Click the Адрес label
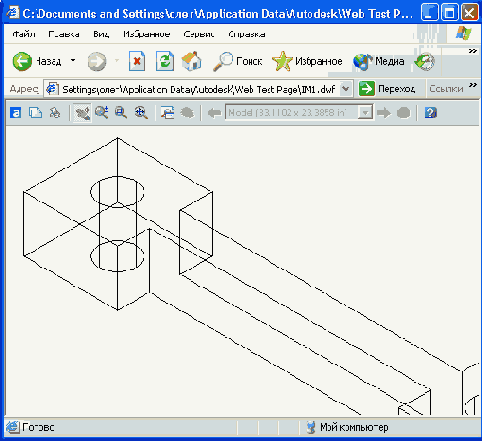482x441 pixels. [x=24, y=89]
